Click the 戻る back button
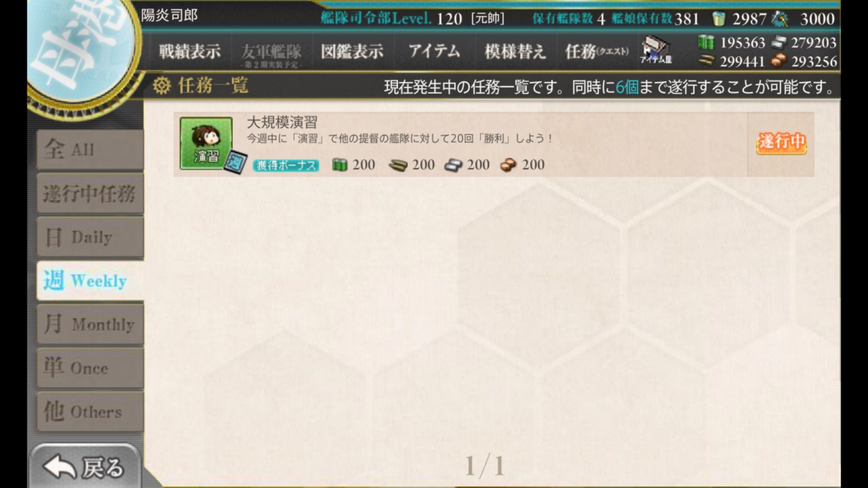This screenshot has height=488, width=868. (x=85, y=466)
